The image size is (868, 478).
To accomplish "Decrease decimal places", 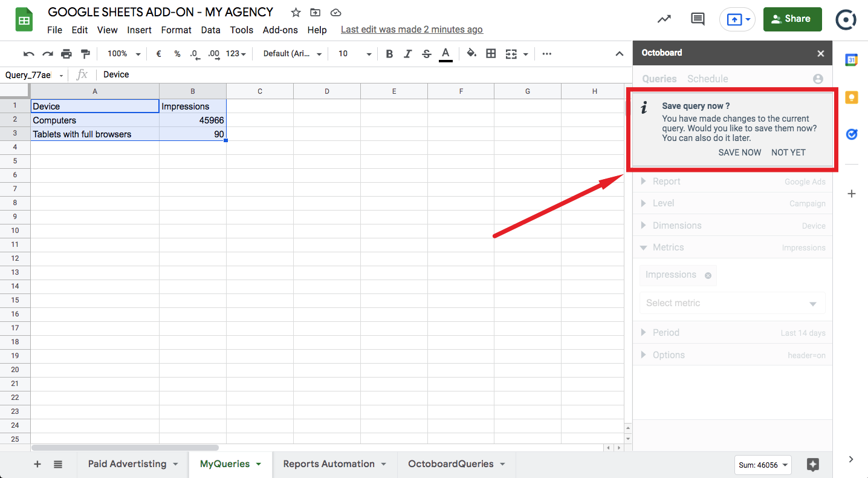I will pyautogui.click(x=195, y=54).
